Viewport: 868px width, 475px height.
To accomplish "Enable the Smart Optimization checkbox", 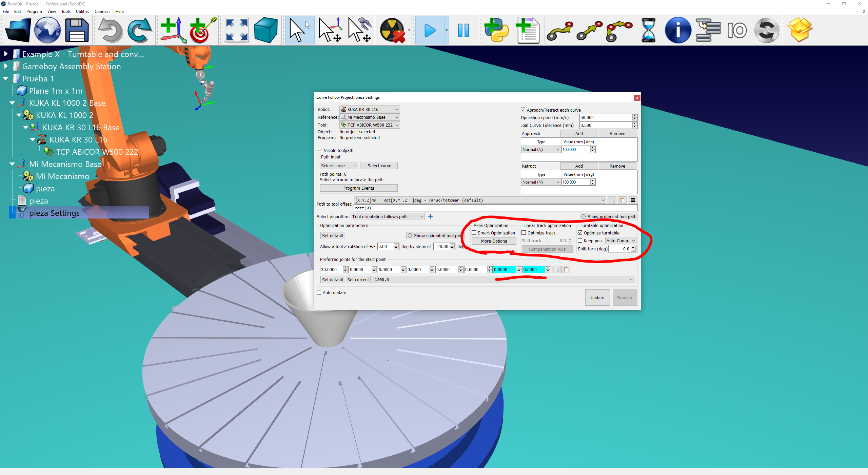I will tap(474, 233).
